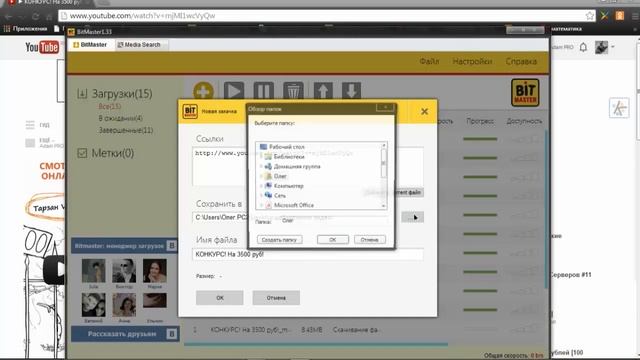Click the Julia friend thumbnail
Viewport: 640px width, 360px height.
click(x=93, y=271)
